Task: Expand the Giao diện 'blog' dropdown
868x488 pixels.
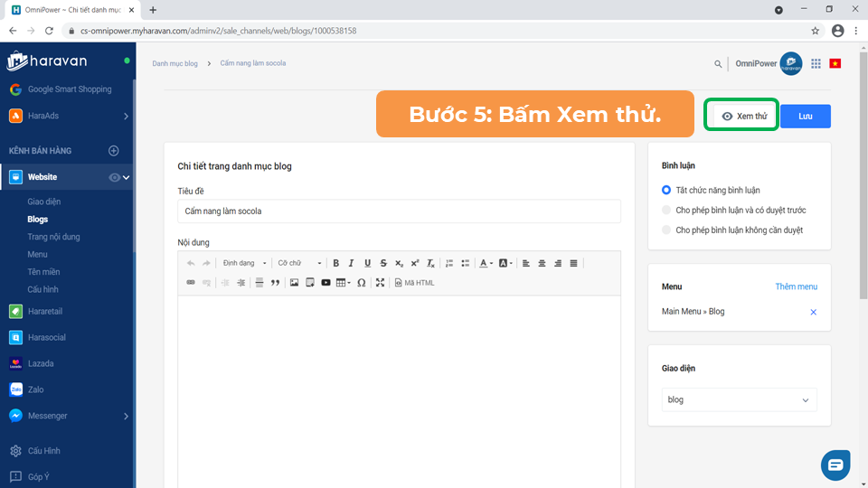Action: pos(739,399)
